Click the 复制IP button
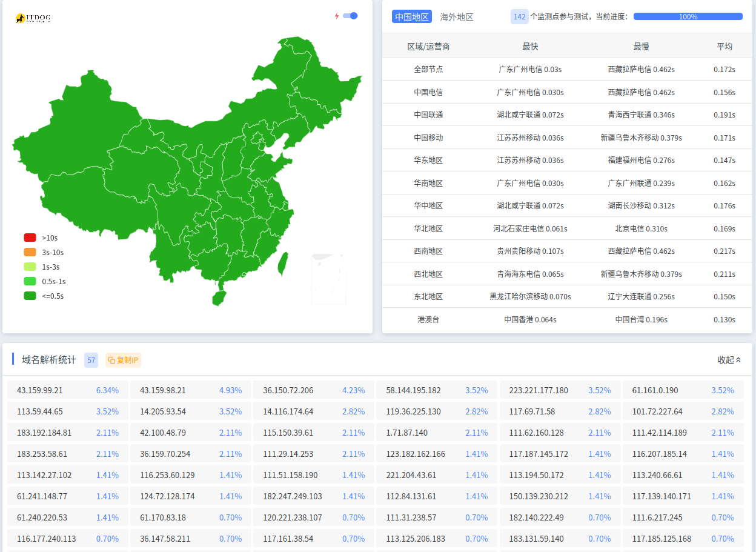This screenshot has height=552, width=756. pos(123,360)
